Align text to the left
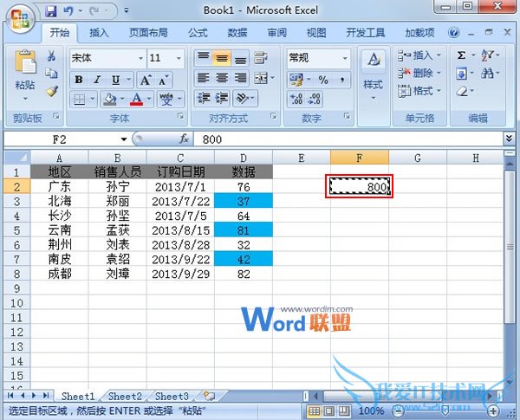 pos(203,78)
